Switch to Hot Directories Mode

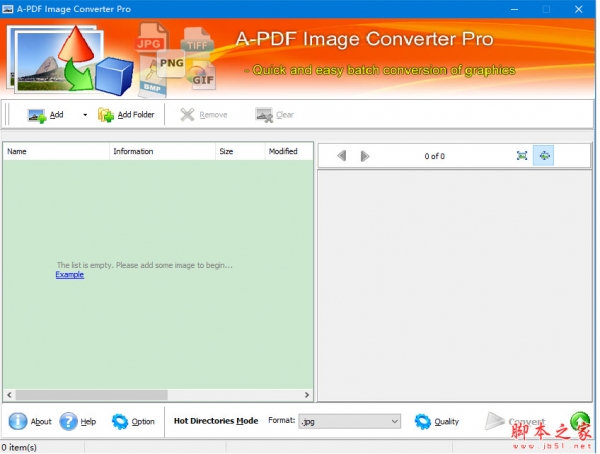[x=216, y=421]
